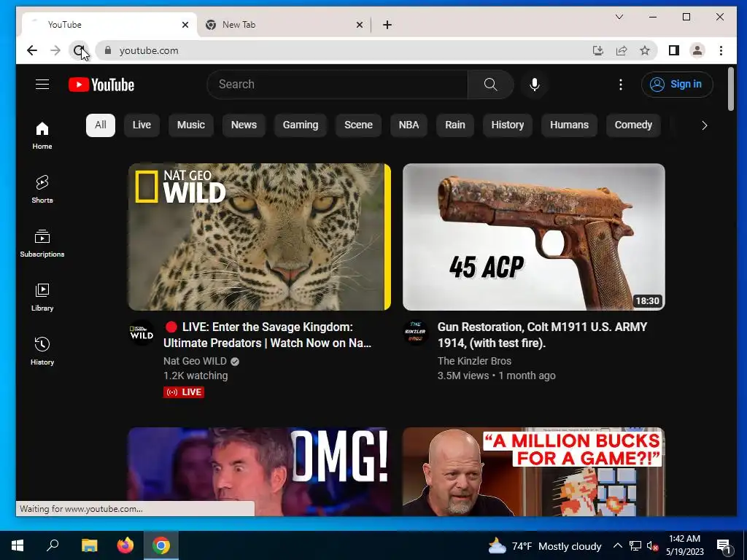This screenshot has height=560, width=747.
Task: Open Library in sidebar
Action: pyautogui.click(x=42, y=297)
